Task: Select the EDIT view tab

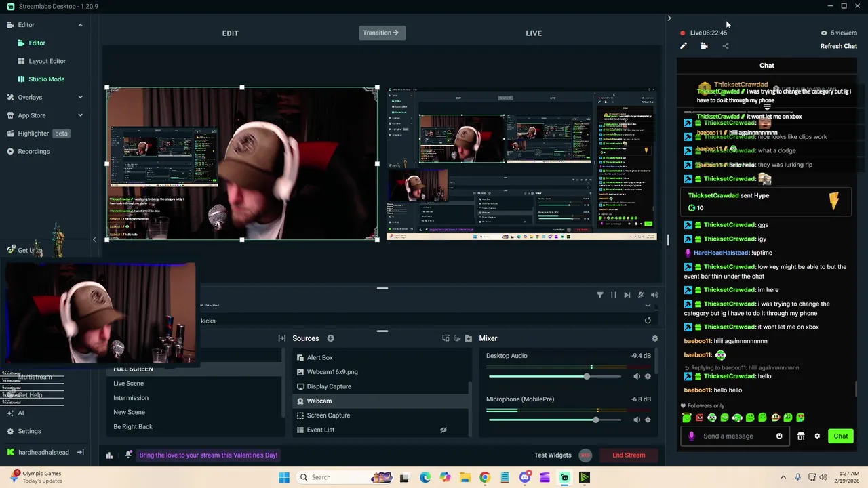Action: point(231,33)
